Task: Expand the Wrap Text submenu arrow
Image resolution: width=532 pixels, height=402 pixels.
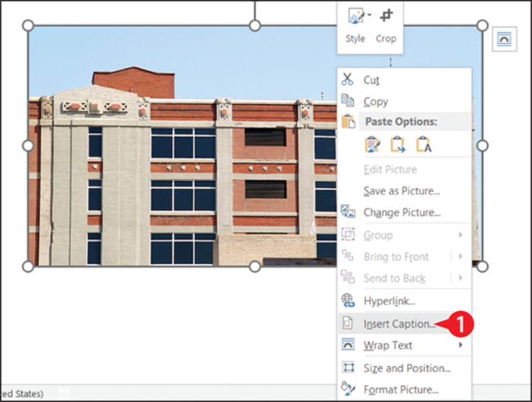Action: coord(460,345)
